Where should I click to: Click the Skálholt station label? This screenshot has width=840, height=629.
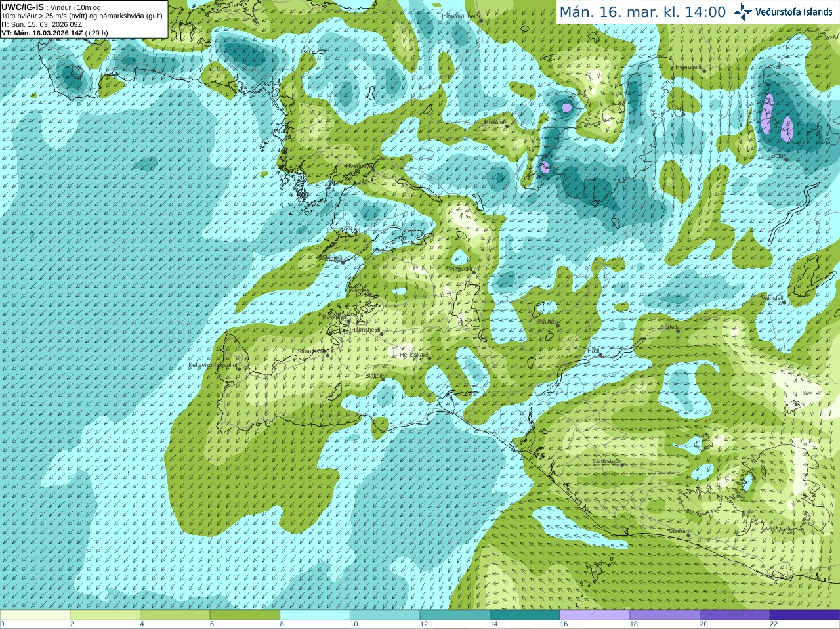point(547,322)
